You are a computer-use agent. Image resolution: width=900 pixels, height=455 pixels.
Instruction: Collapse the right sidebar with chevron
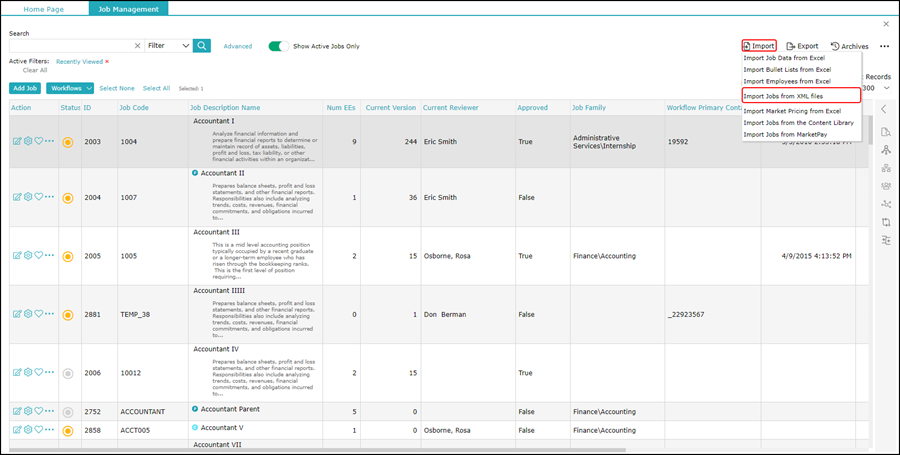[x=885, y=108]
